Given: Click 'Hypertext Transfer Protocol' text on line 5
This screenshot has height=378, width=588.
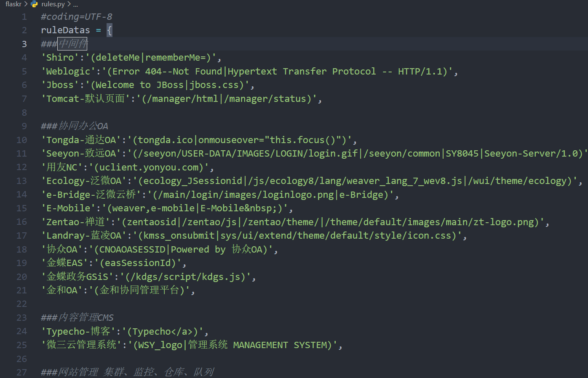Looking at the screenshot, I should pos(302,72).
